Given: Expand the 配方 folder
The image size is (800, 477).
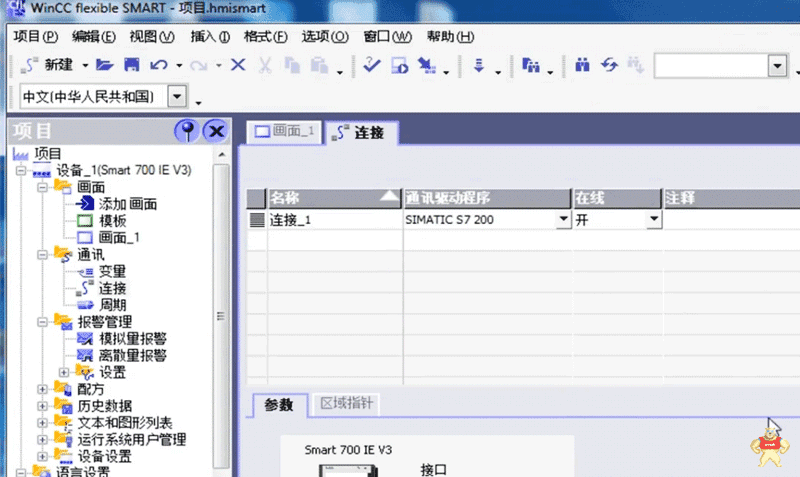Looking at the screenshot, I should point(42,389).
